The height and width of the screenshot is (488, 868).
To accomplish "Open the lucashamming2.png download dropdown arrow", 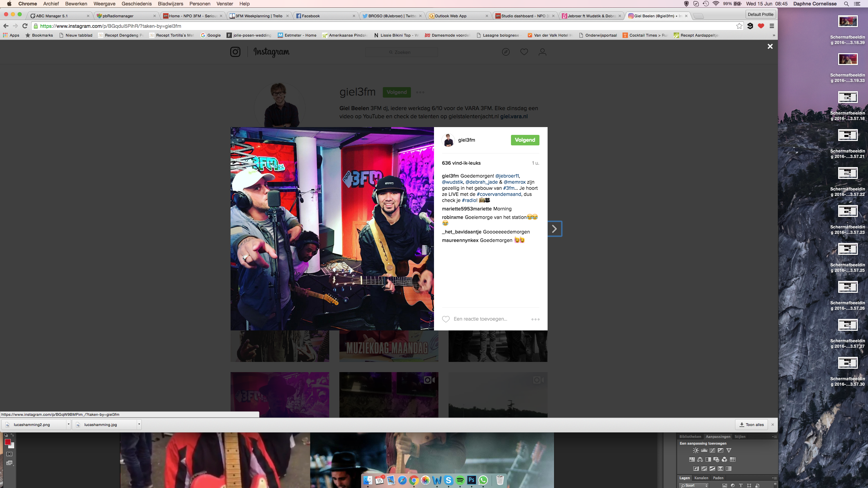I will click(x=68, y=424).
